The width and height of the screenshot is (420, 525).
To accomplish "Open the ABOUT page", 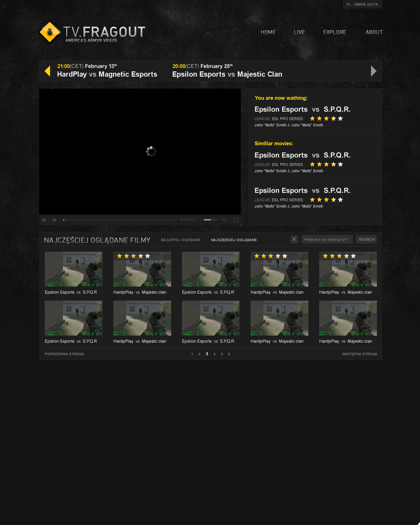I will (x=374, y=32).
